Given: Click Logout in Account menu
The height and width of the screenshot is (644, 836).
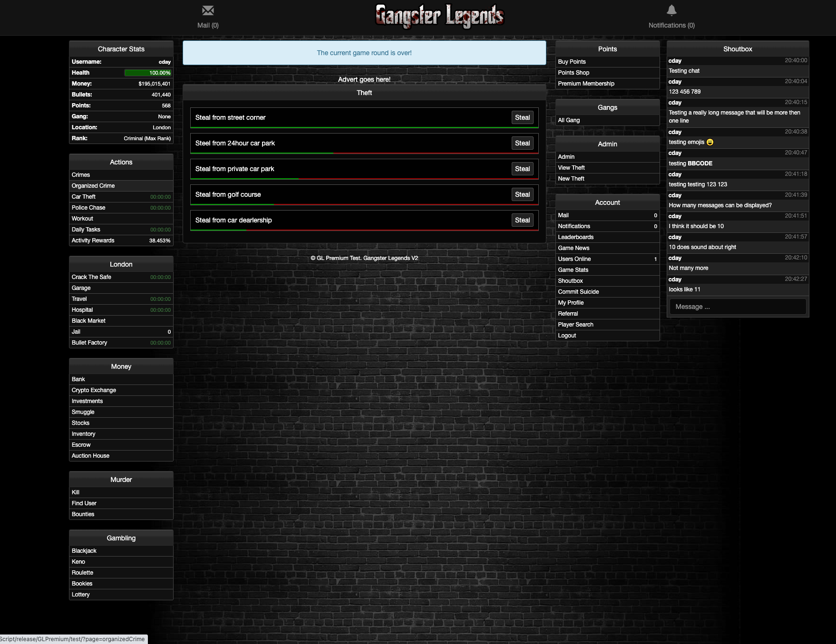Looking at the screenshot, I should 567,336.
